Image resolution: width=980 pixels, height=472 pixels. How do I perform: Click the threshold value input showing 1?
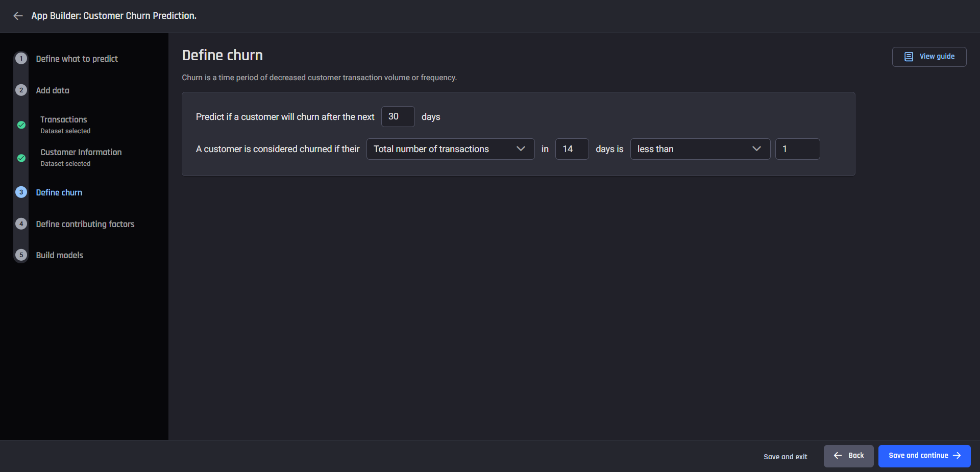tap(797, 149)
